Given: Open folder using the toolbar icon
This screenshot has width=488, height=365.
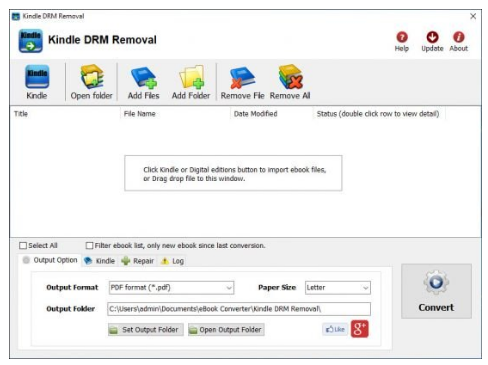Looking at the screenshot, I should tap(92, 77).
